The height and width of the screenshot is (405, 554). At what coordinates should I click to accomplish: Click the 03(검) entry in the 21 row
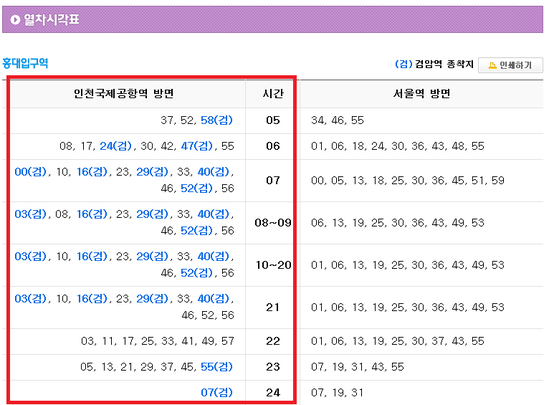click(x=31, y=299)
